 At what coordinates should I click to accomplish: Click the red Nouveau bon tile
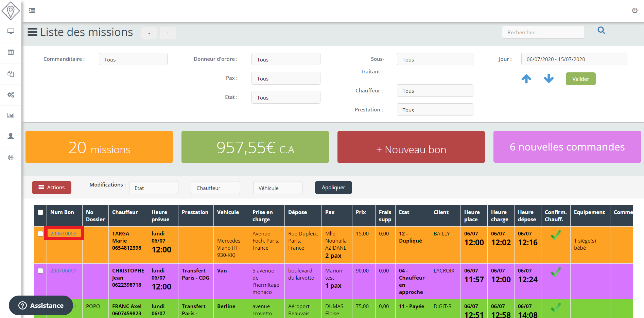point(411,147)
